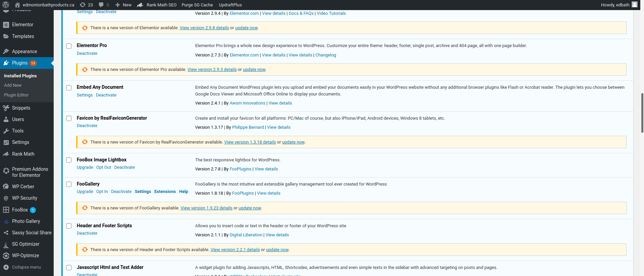Viewport: 644px width, 276px height.
Task: Click the Settings sliders icon in sidebar
Action: (x=6, y=142)
